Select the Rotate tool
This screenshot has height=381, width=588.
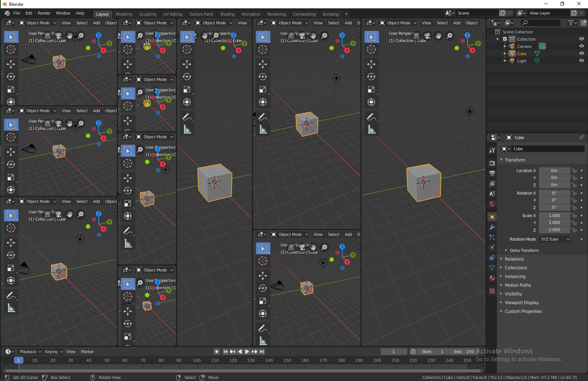click(x=11, y=77)
